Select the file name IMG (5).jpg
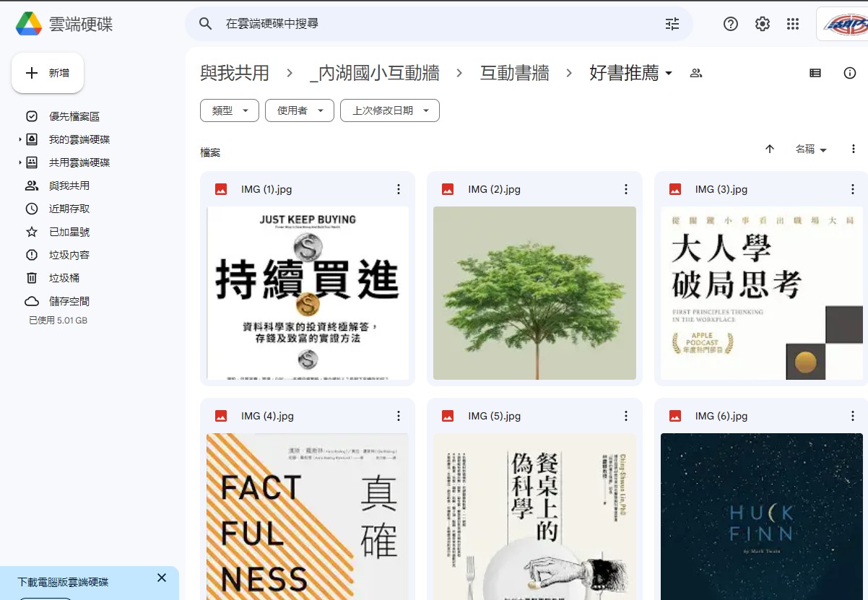The width and height of the screenshot is (868, 600). (x=494, y=416)
